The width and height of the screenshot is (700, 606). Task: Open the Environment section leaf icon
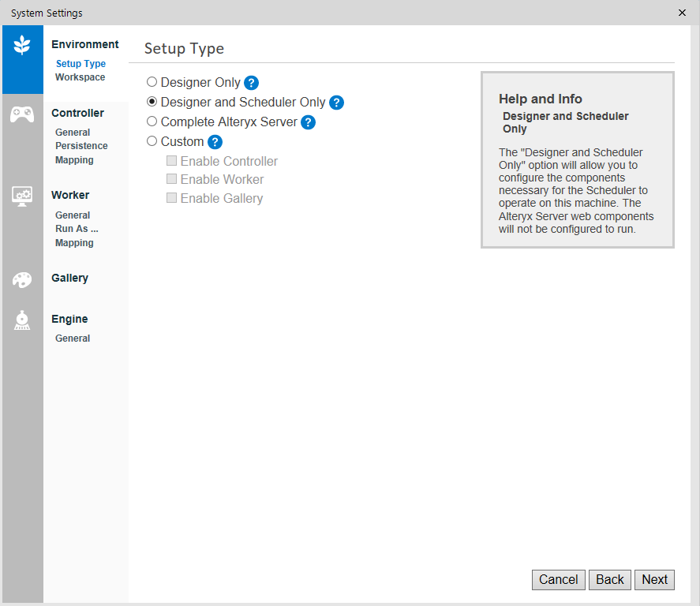pyautogui.click(x=22, y=45)
